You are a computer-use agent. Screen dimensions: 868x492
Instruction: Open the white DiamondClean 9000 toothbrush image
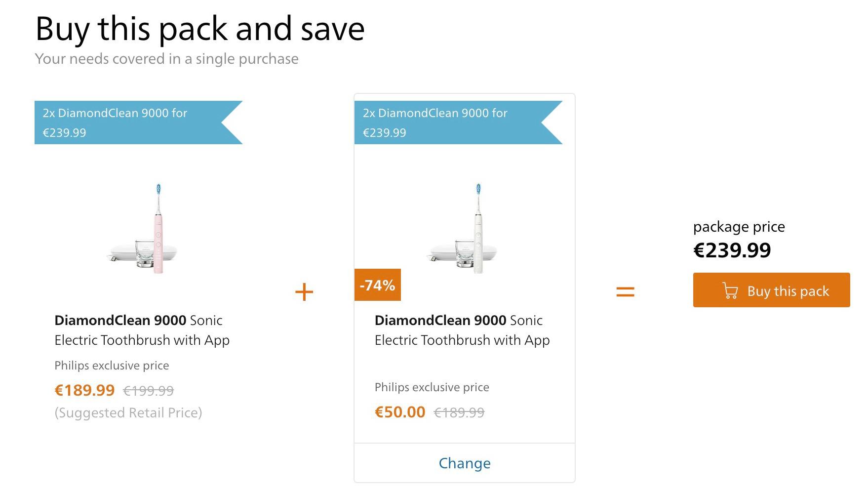[x=463, y=229]
